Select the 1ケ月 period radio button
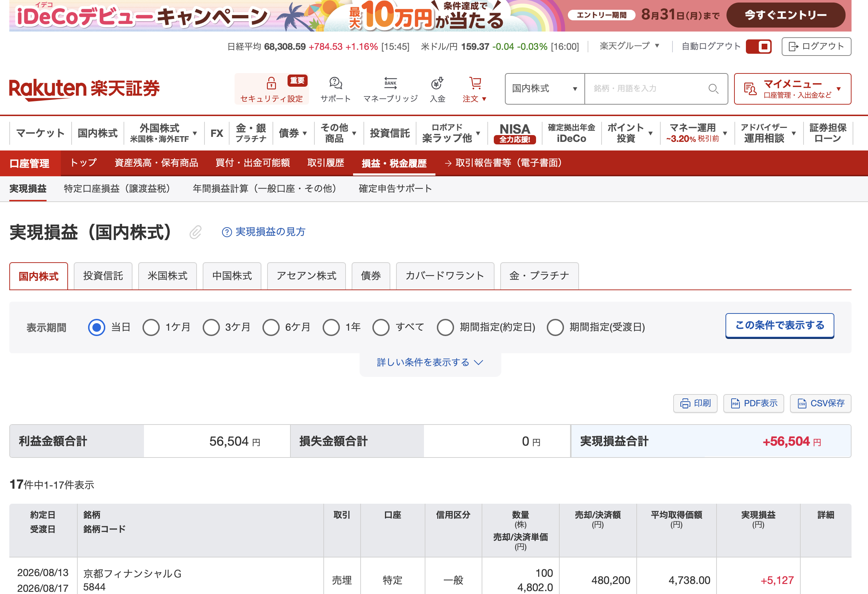The image size is (868, 594). pyautogui.click(x=151, y=327)
